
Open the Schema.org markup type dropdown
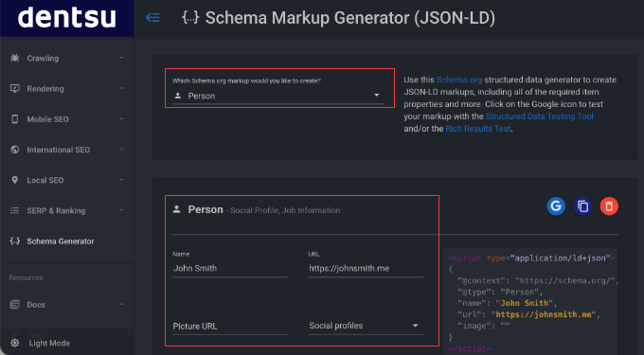[x=278, y=96]
